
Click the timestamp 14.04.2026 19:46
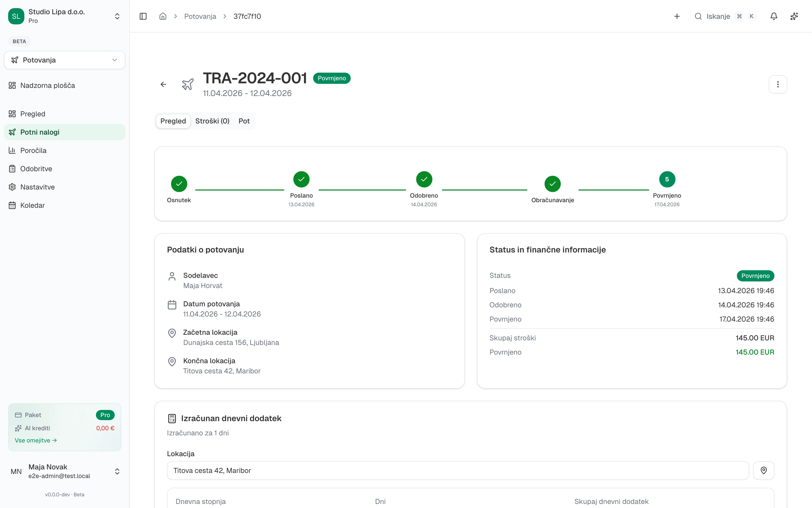click(746, 305)
